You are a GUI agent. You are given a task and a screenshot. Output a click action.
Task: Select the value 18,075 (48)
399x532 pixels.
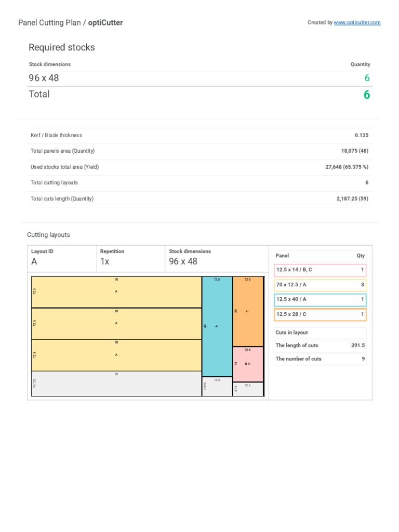(354, 151)
